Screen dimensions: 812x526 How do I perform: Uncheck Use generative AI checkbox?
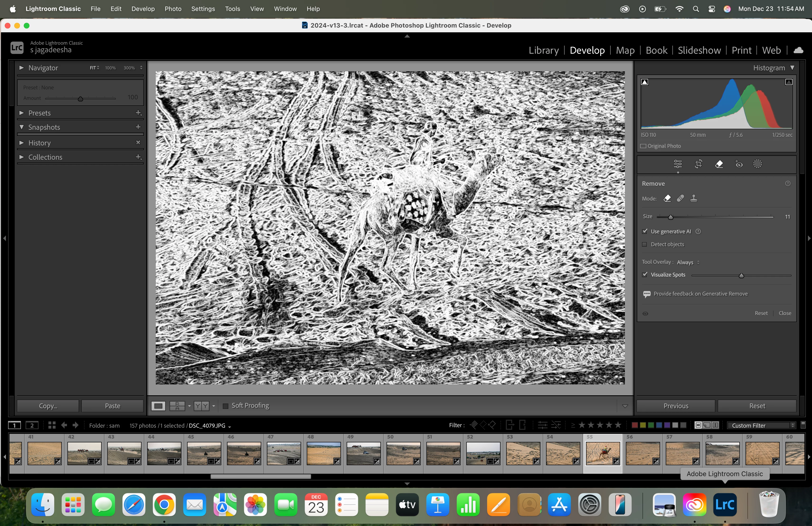pyautogui.click(x=645, y=231)
